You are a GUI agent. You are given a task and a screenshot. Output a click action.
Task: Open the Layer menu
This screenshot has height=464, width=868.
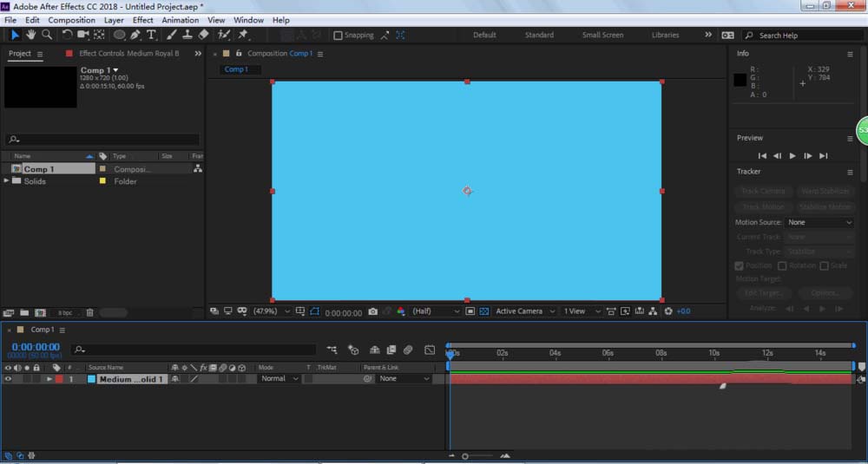(114, 20)
